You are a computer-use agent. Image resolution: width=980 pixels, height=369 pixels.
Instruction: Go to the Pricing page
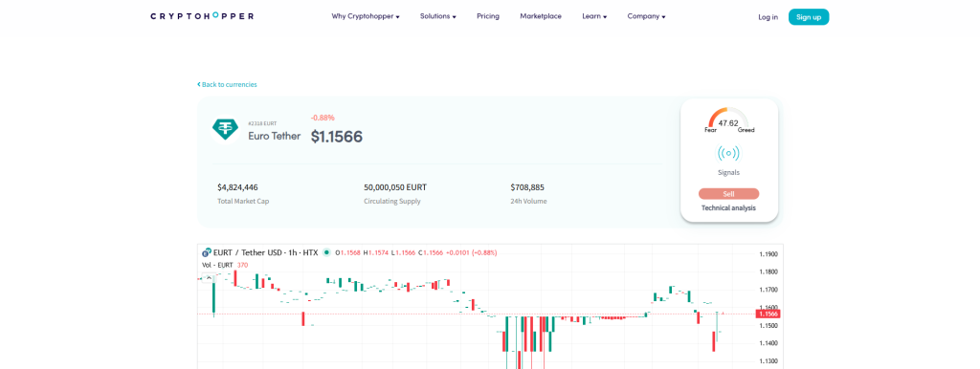tap(488, 17)
